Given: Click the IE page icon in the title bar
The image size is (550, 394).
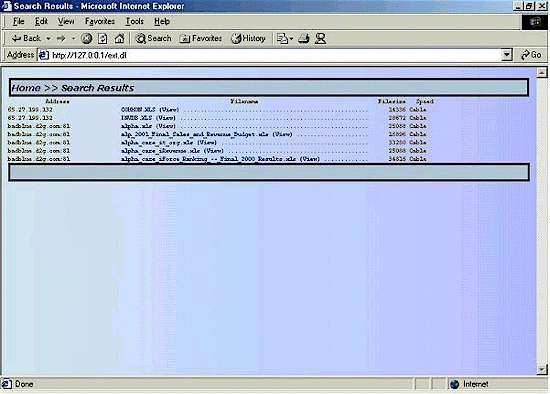Looking at the screenshot, I should 7,6.
